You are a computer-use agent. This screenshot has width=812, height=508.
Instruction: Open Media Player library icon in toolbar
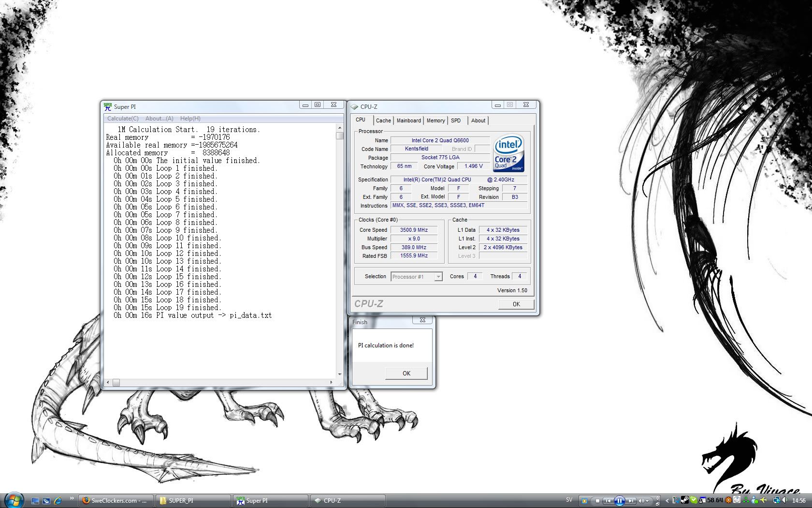(x=584, y=501)
